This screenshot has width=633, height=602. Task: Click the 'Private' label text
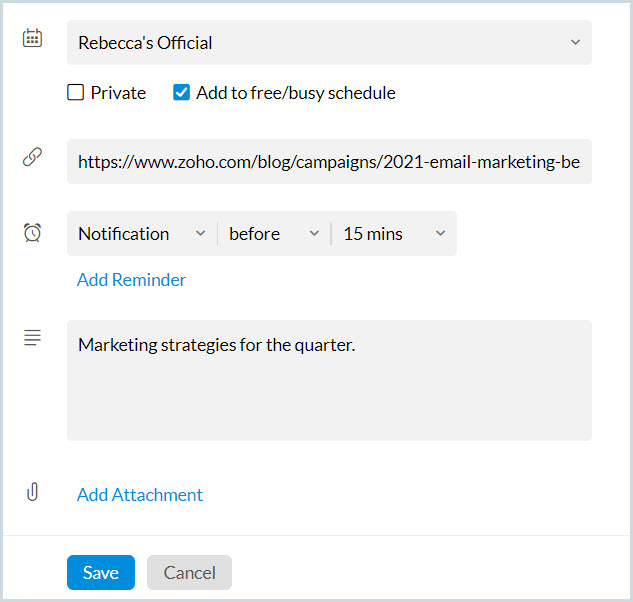118,93
